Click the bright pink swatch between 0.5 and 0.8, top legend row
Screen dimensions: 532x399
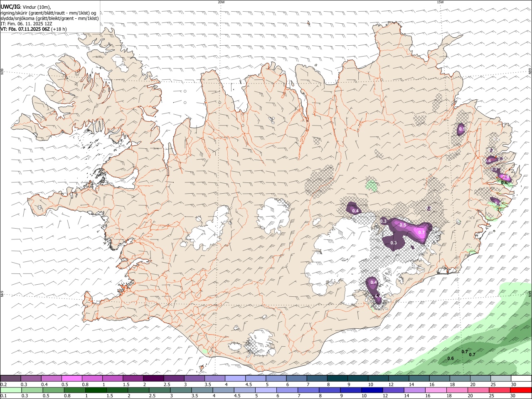pos(72,379)
